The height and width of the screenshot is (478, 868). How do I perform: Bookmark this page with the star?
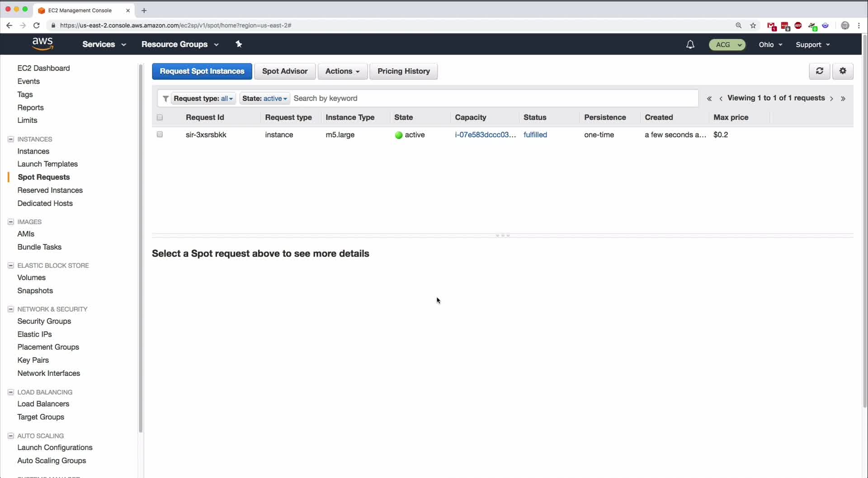pos(753,25)
